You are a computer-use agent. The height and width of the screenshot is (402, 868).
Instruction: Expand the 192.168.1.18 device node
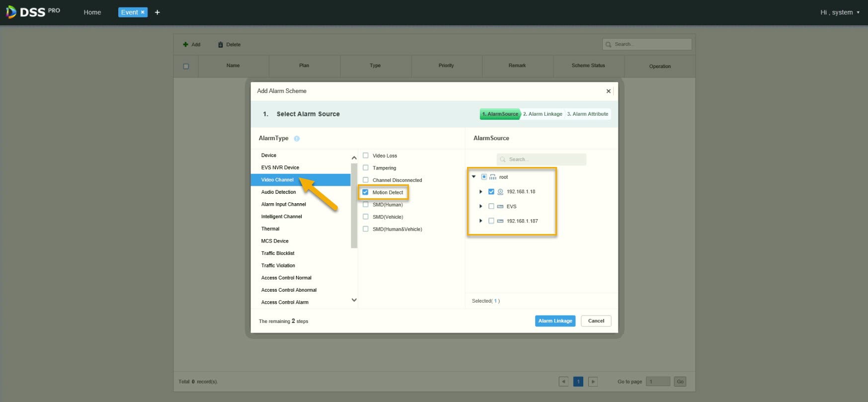click(x=480, y=192)
